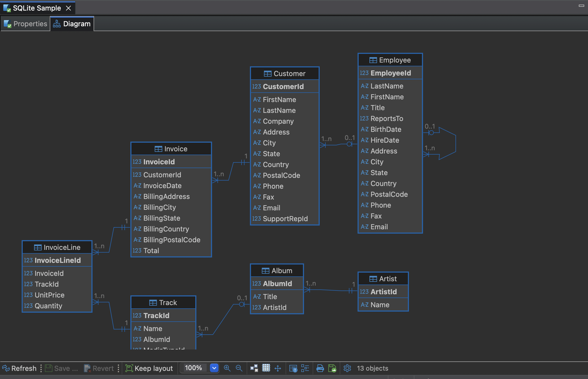Click the 100% zoom input field

pyautogui.click(x=194, y=368)
